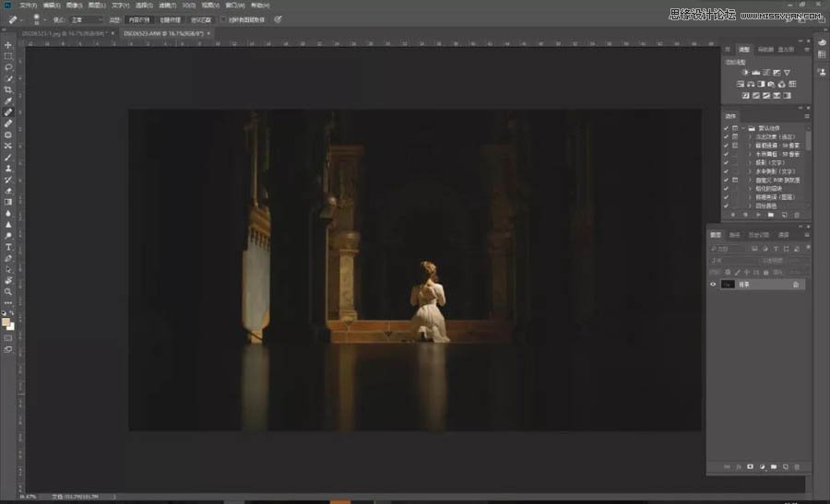Select the Lasso tool
This screenshot has height=504, width=830.
(8, 67)
